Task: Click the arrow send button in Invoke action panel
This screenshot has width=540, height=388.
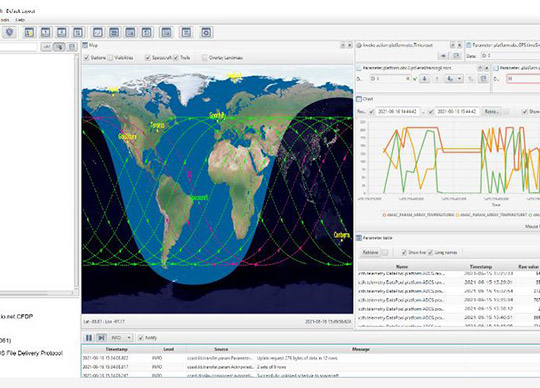Action: coord(444,56)
